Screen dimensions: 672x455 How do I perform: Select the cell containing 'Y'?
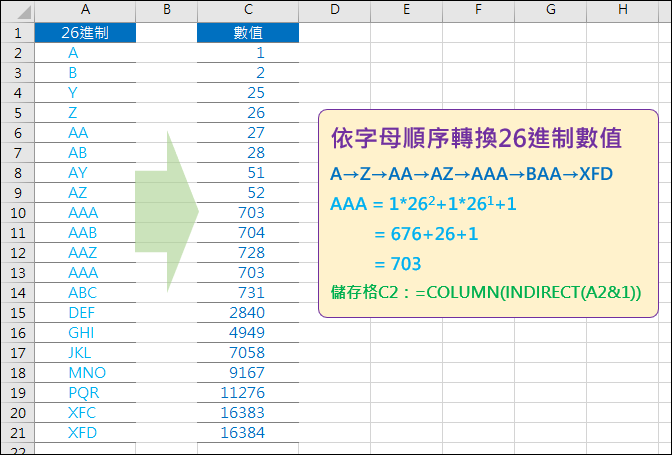tap(85, 93)
